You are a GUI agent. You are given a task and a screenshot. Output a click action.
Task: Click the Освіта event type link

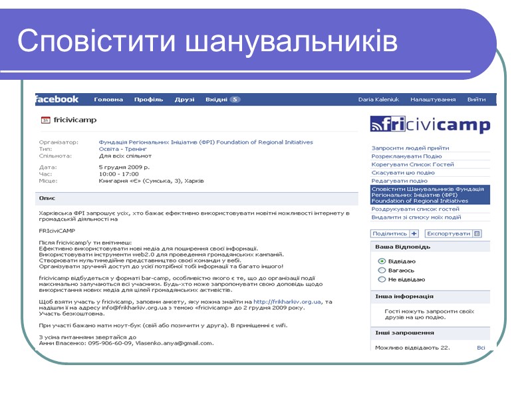109,149
